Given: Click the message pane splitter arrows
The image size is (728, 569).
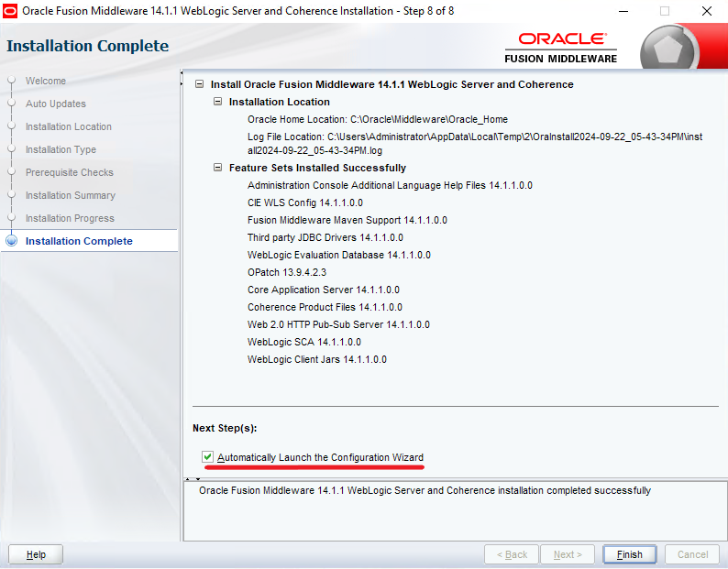Looking at the screenshot, I should pos(193,478).
